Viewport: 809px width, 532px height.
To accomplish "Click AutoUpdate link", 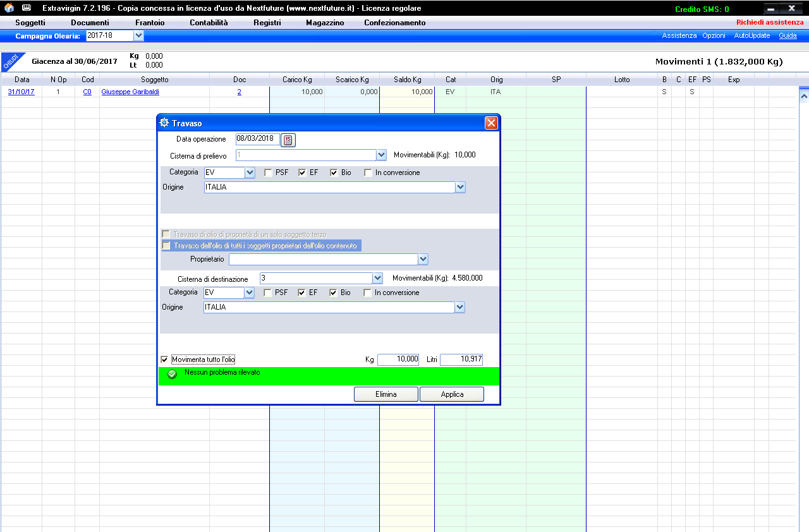I will click(x=752, y=36).
